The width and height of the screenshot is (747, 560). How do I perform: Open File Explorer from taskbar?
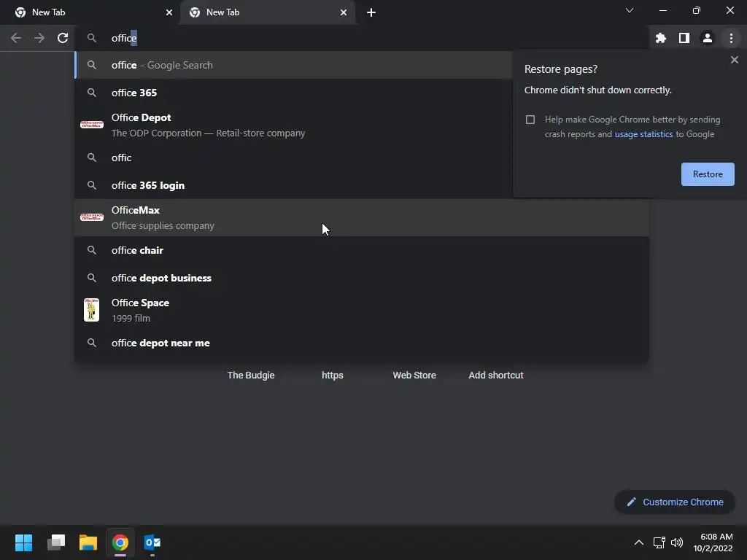[x=88, y=542]
